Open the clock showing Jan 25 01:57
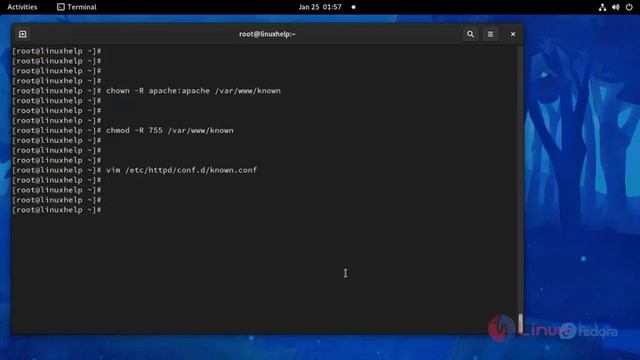 point(320,7)
